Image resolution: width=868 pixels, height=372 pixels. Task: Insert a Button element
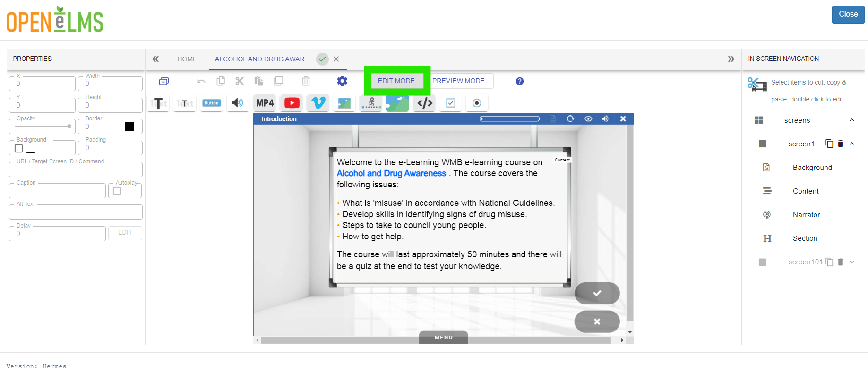[x=211, y=103]
